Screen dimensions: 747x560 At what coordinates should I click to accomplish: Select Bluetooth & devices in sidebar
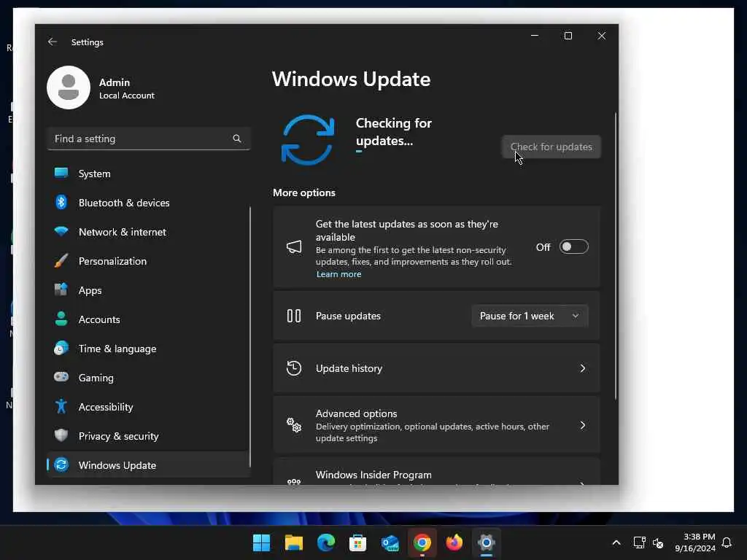tap(148, 203)
